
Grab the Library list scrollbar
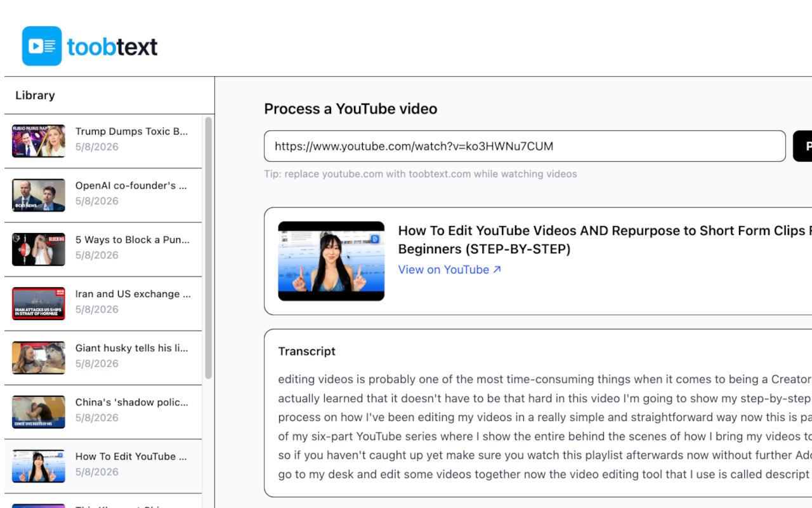click(208, 248)
